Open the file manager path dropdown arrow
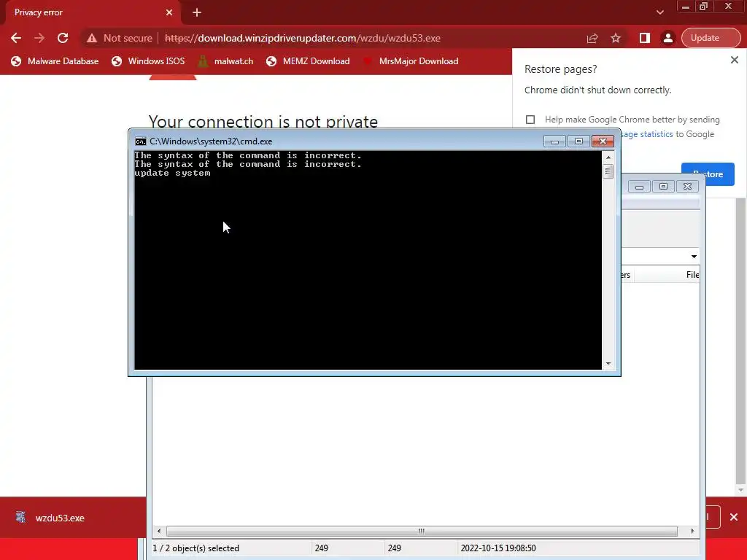Viewport: 747px width, 560px height. click(x=694, y=257)
